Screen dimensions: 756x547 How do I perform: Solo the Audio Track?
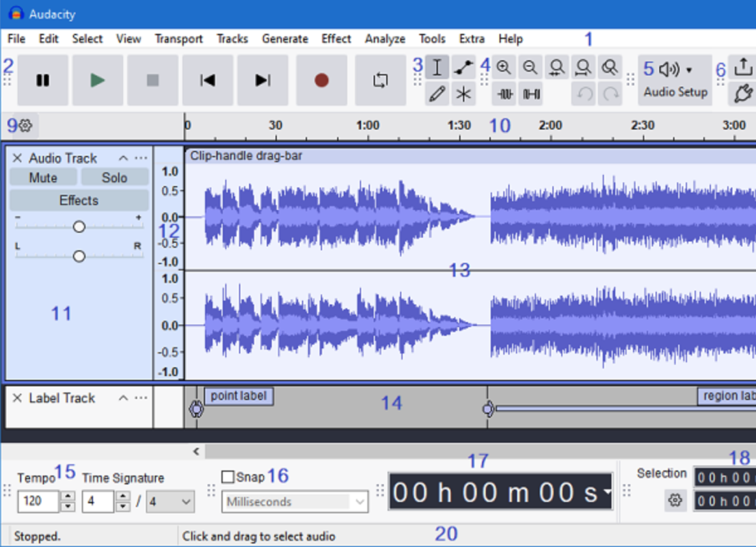(x=114, y=178)
